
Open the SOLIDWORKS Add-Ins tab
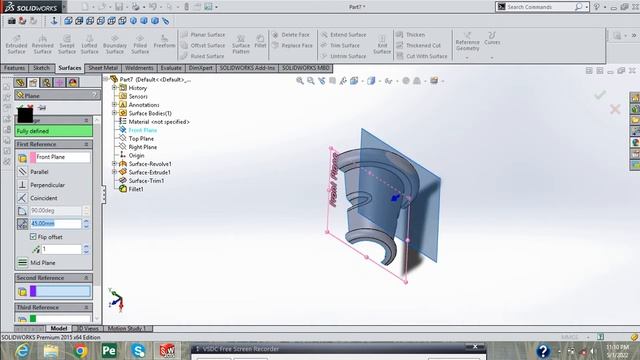(247, 68)
